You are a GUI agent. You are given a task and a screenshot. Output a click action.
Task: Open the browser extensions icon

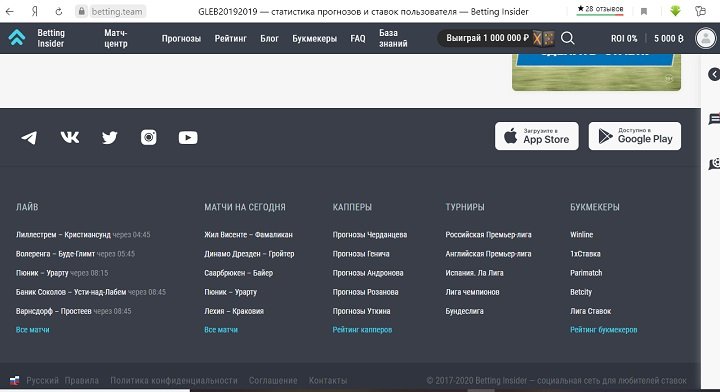coord(700,11)
